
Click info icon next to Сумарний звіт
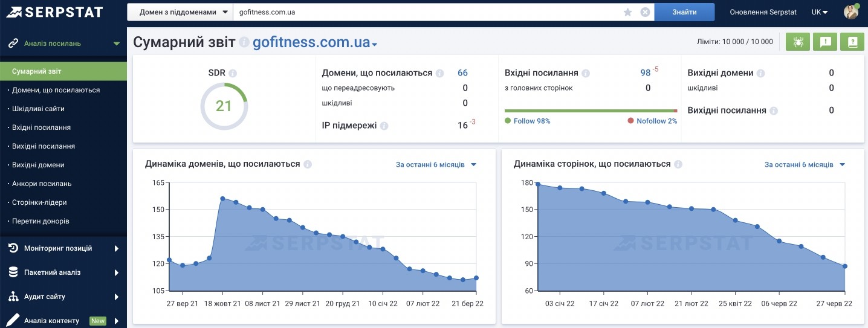[244, 43]
